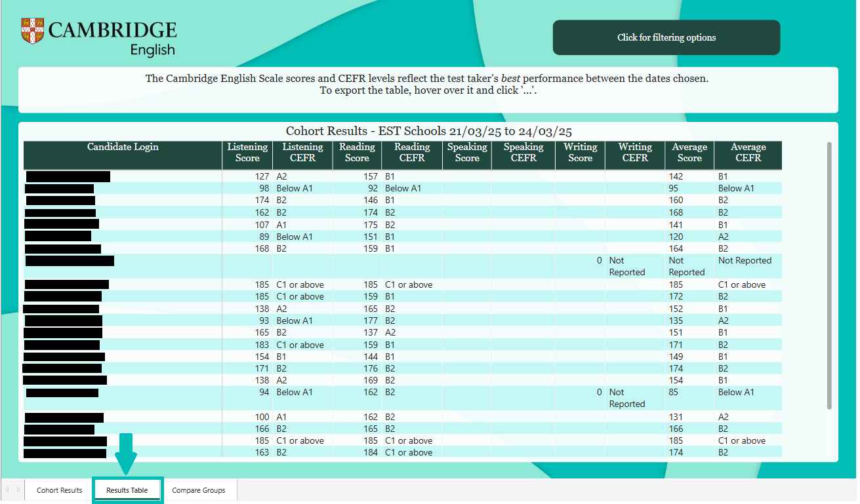Screen dimensions: 860x504
Task: Select listening score cell 98
Action: coord(265,188)
